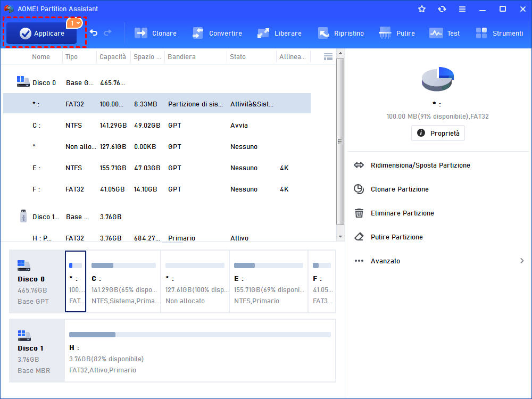Sort by the Capacità column header

[x=113, y=57]
